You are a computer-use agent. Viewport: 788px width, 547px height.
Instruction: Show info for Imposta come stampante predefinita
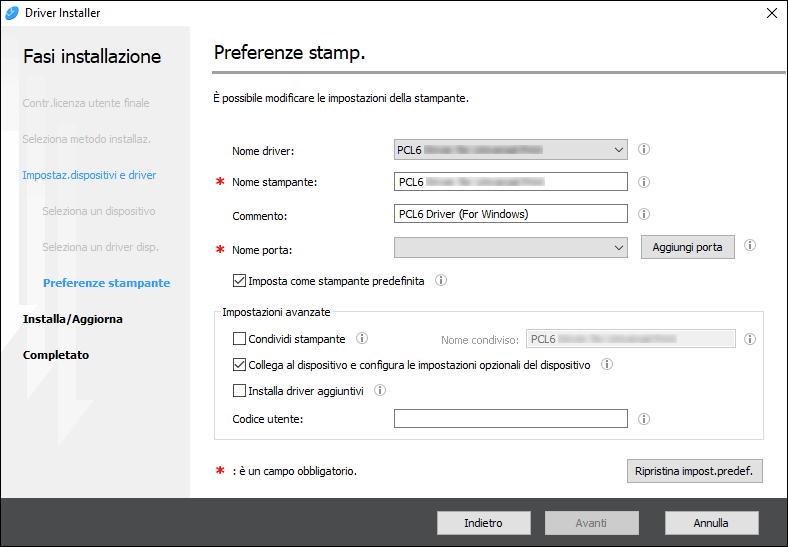click(441, 281)
